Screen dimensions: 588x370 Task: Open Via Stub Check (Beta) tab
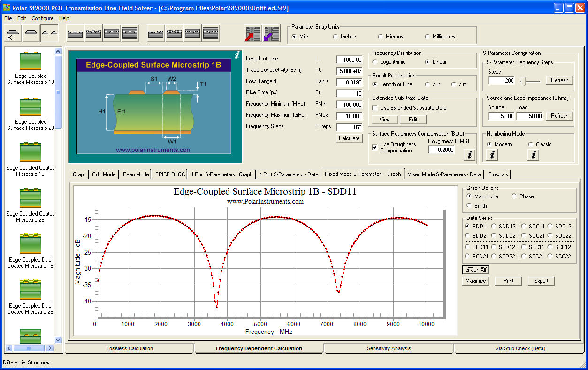(x=520, y=348)
